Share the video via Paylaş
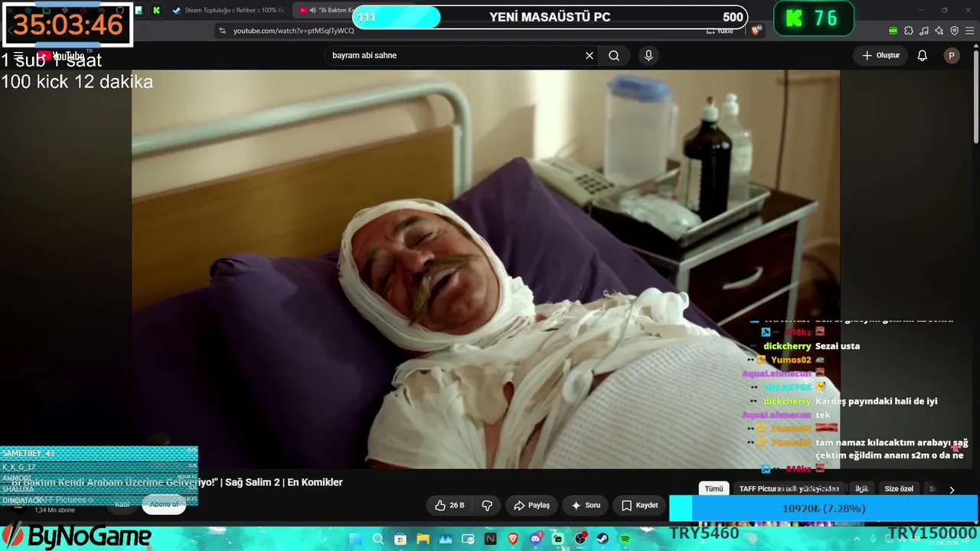 [x=532, y=505]
